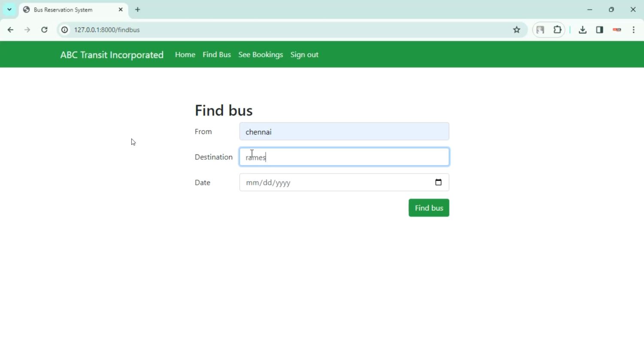Click the From label text

point(203,131)
